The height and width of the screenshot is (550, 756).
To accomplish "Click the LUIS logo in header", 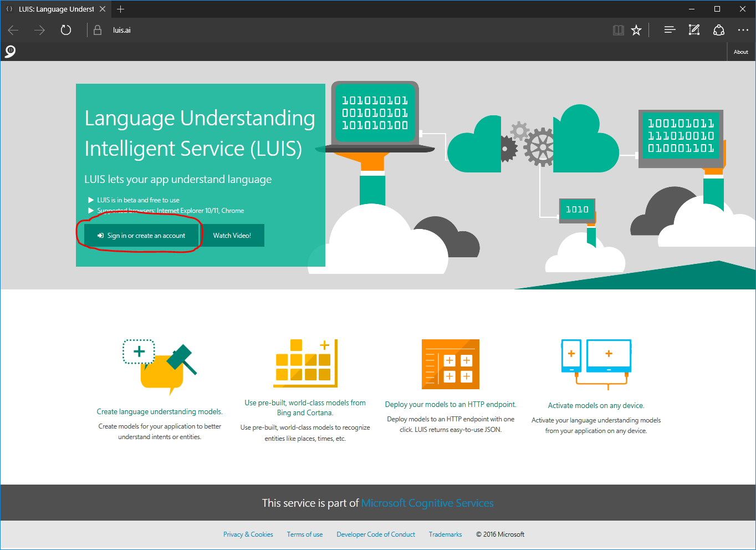I will click(10, 52).
